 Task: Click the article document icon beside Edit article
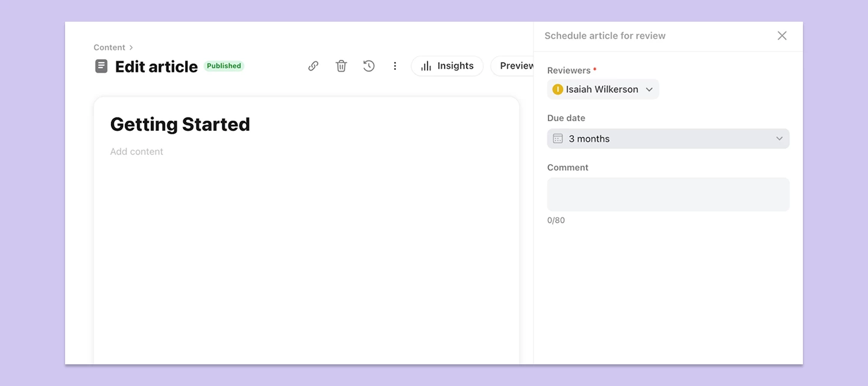click(x=101, y=66)
